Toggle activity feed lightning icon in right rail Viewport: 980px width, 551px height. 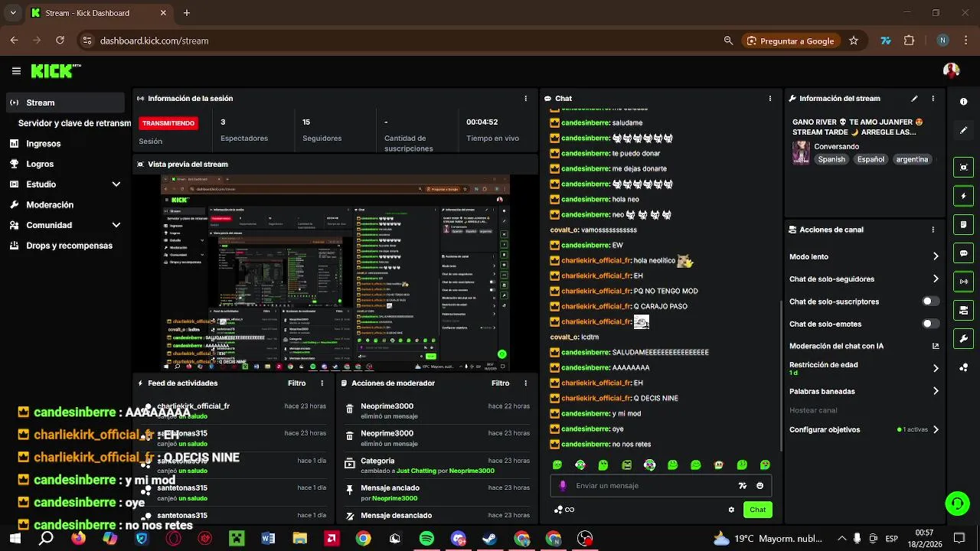coord(963,196)
